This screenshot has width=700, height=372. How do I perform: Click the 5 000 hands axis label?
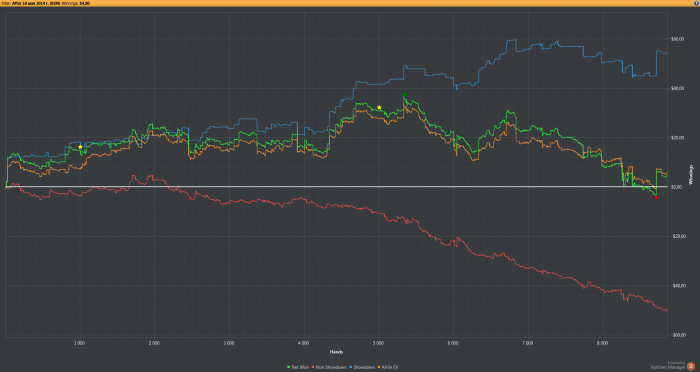[x=378, y=343]
